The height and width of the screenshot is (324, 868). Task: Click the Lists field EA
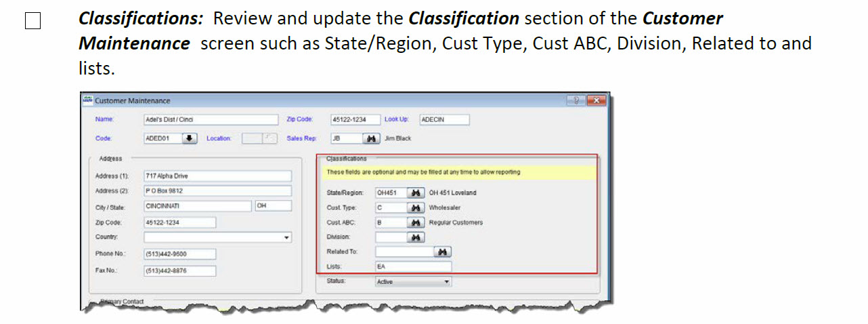click(x=413, y=266)
